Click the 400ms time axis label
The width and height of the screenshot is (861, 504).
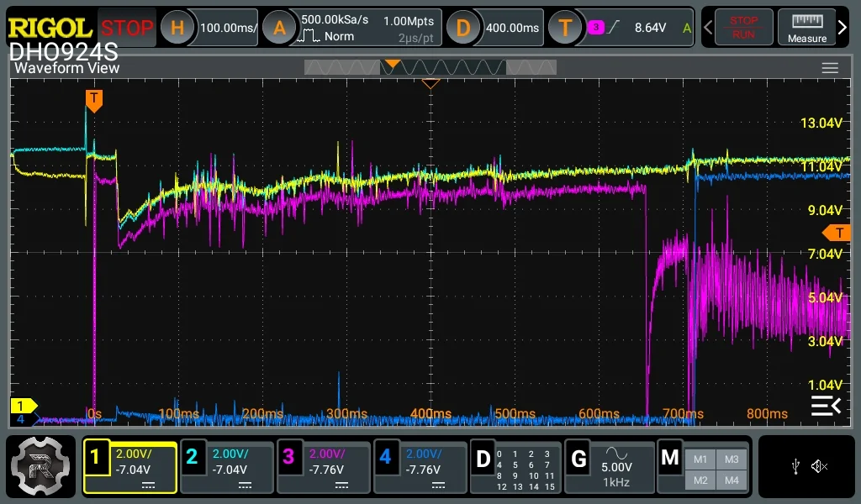click(430, 413)
